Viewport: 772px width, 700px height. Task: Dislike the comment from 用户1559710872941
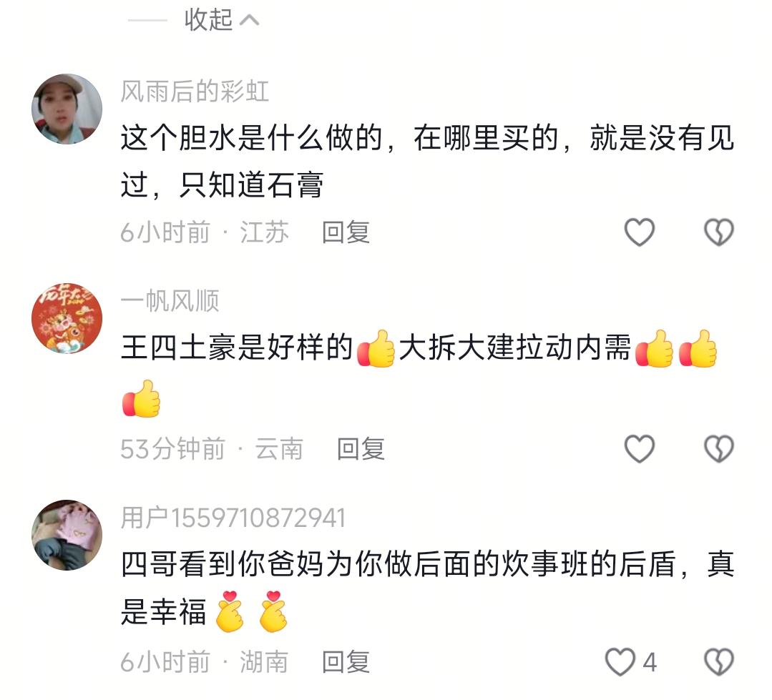coord(719,661)
